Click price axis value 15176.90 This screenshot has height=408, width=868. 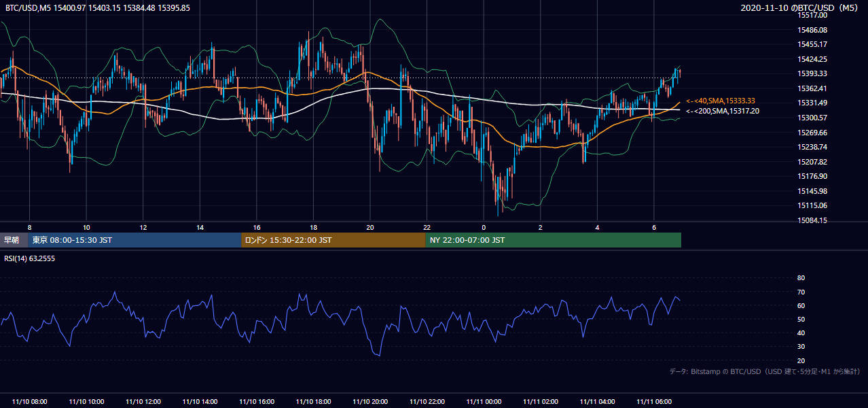point(812,176)
